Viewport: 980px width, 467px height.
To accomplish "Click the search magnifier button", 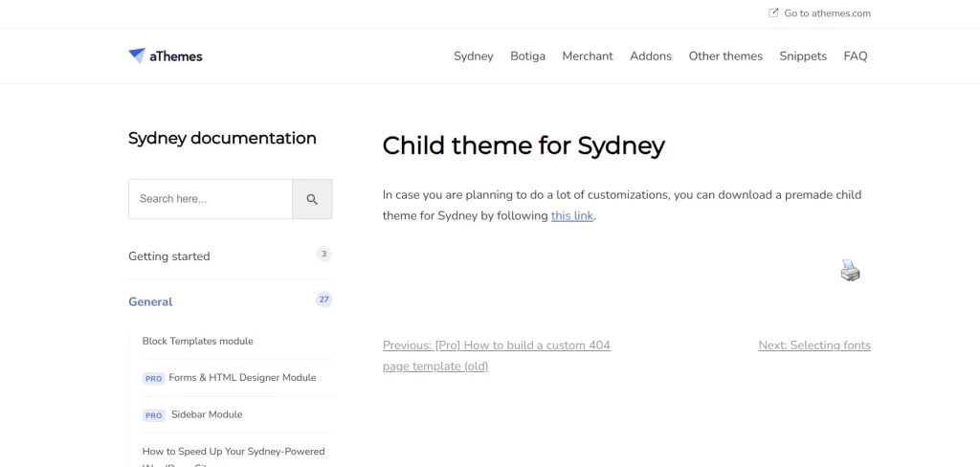I will click(312, 199).
